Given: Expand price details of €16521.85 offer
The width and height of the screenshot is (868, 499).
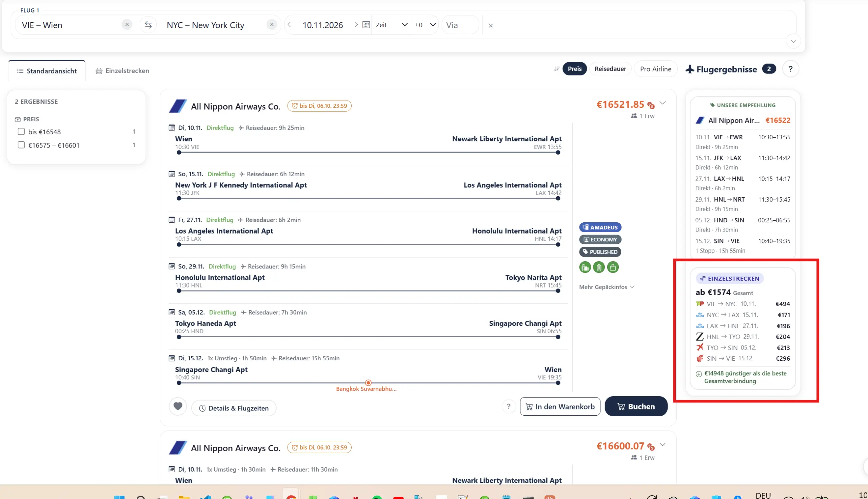Looking at the screenshot, I should click(663, 103).
